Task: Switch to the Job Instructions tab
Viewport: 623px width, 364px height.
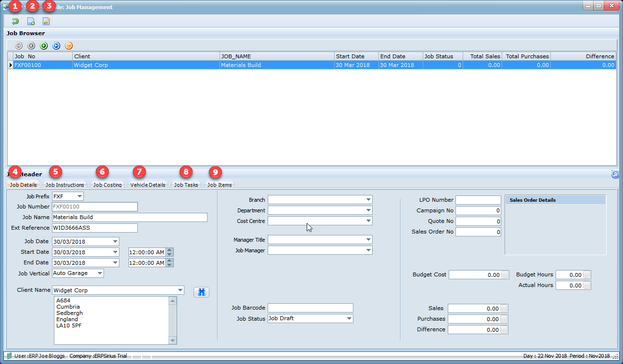Action: pos(65,185)
